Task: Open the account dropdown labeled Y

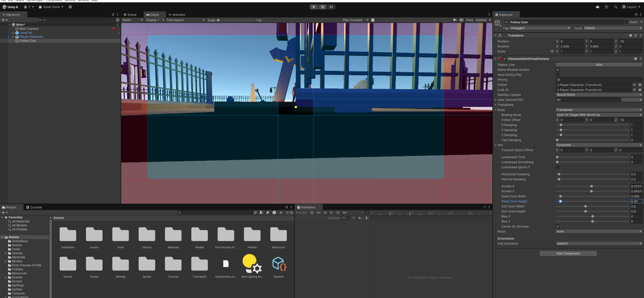Action: tap(29, 7)
